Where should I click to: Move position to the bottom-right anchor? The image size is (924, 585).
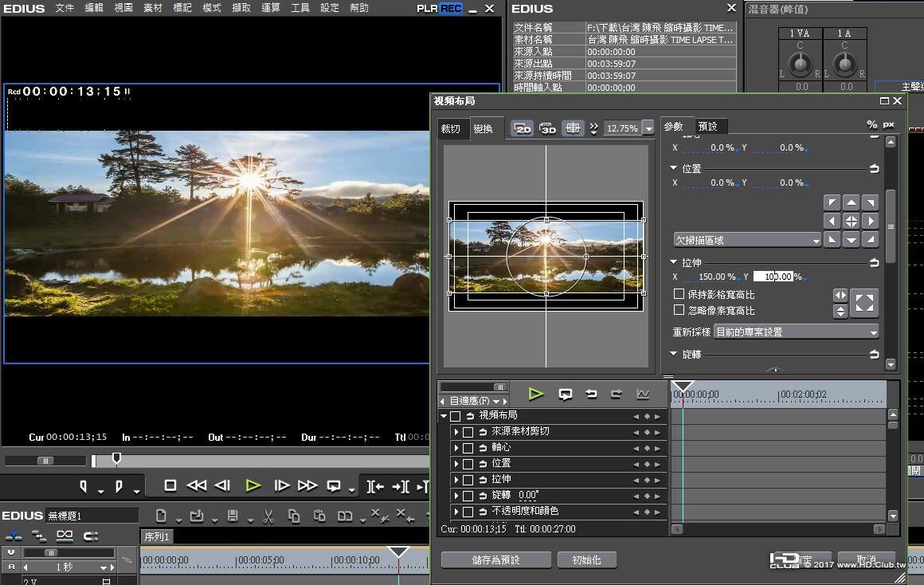pyautogui.click(x=871, y=239)
